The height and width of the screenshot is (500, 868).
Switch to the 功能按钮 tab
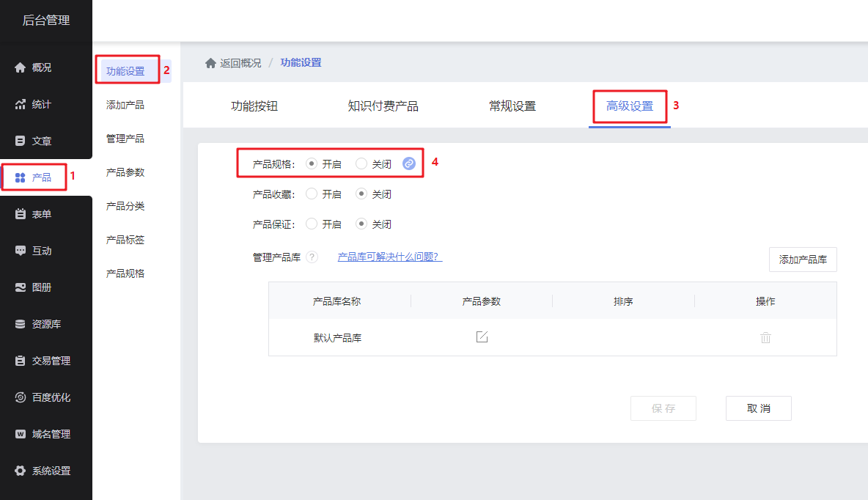click(254, 106)
